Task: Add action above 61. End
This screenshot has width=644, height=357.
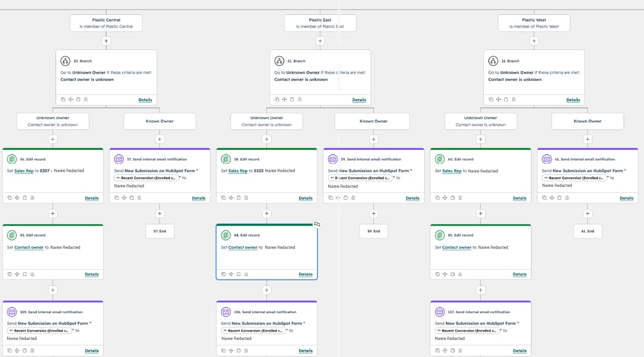Action: [587, 214]
